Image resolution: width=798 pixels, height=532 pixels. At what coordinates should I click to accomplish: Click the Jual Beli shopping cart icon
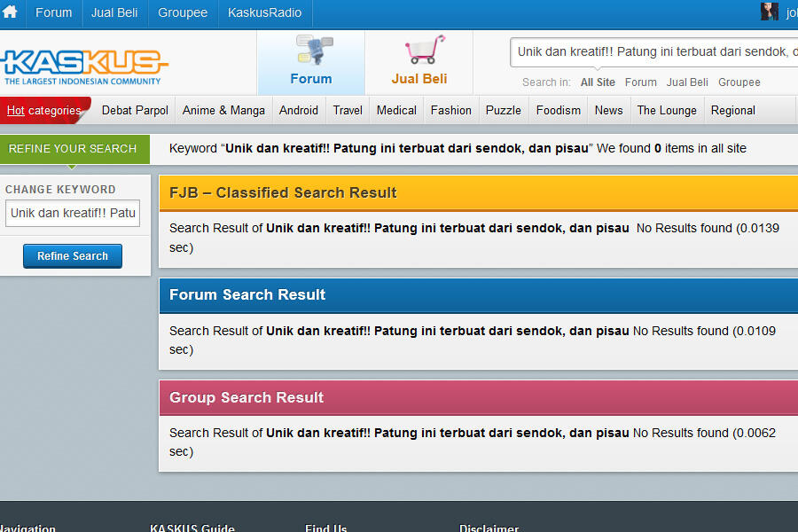click(425, 50)
